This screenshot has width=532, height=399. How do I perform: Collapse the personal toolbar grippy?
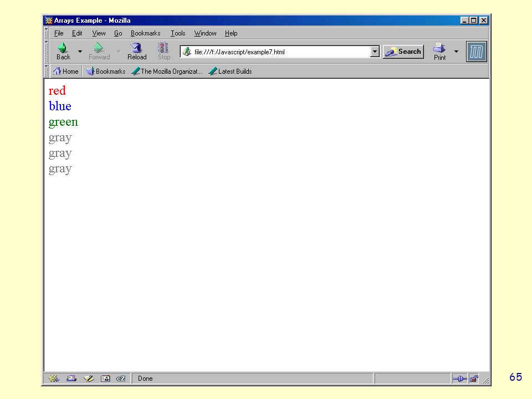tap(47, 71)
